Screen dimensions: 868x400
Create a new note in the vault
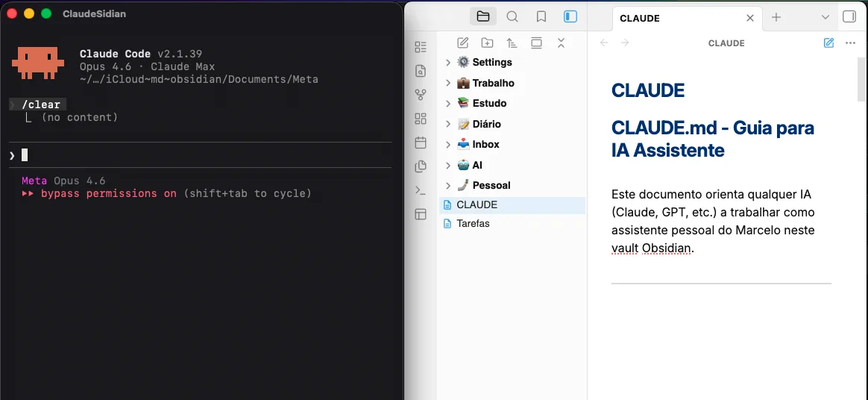pos(462,43)
